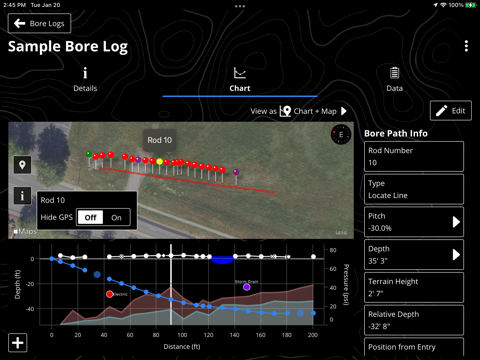Switch to the Details tab

[85, 79]
